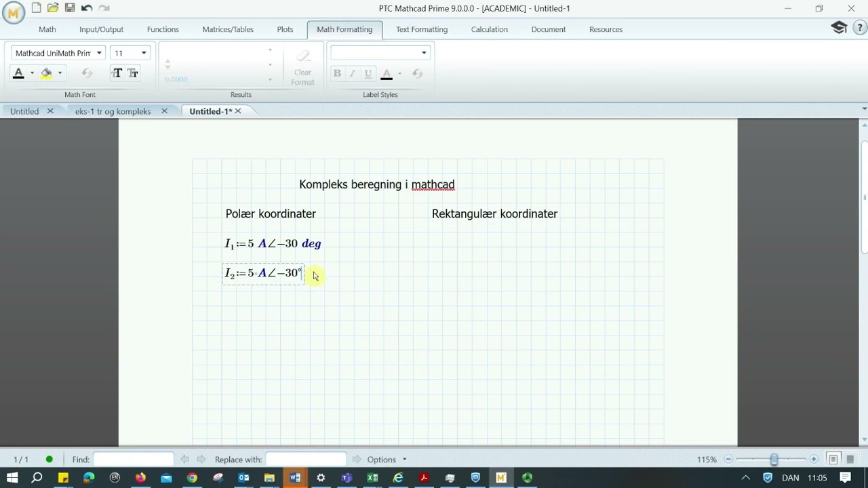868x488 pixels.
Task: Redo the last undone action
Action: coord(104,8)
